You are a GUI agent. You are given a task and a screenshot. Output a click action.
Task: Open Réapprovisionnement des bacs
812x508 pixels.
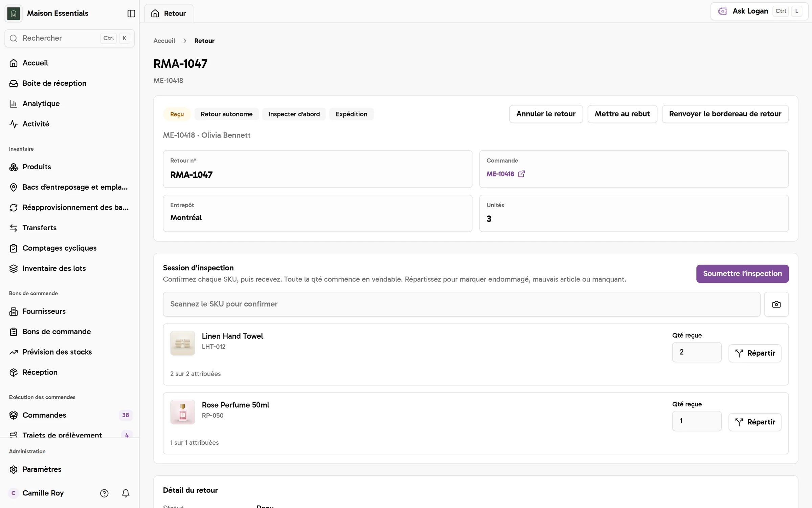tap(70, 208)
